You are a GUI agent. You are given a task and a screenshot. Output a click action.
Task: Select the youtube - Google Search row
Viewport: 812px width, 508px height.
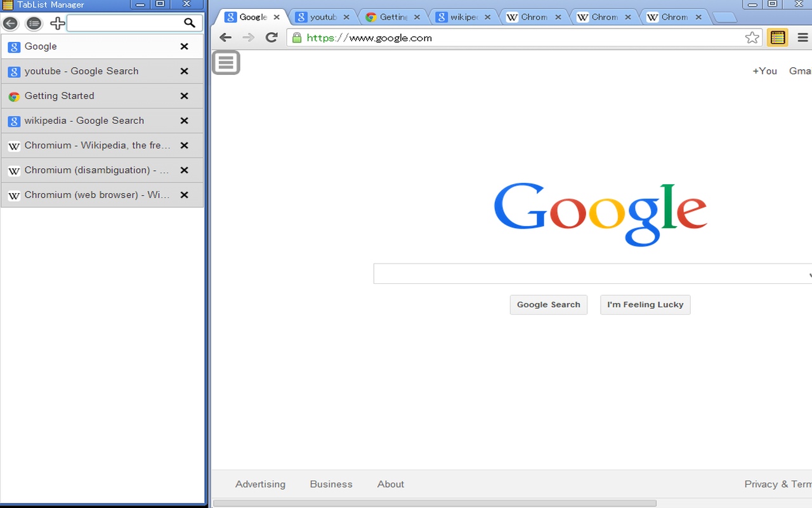pos(102,71)
